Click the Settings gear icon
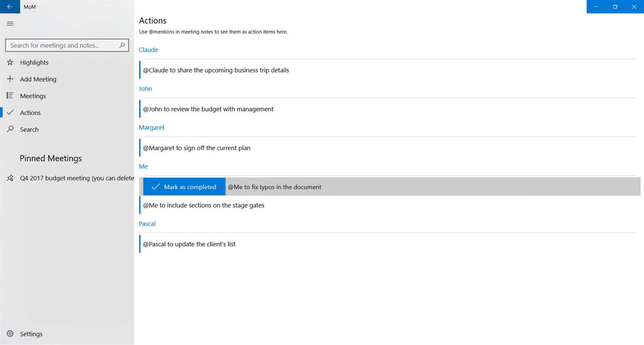Image resolution: width=644 pixels, height=345 pixels. (x=10, y=334)
